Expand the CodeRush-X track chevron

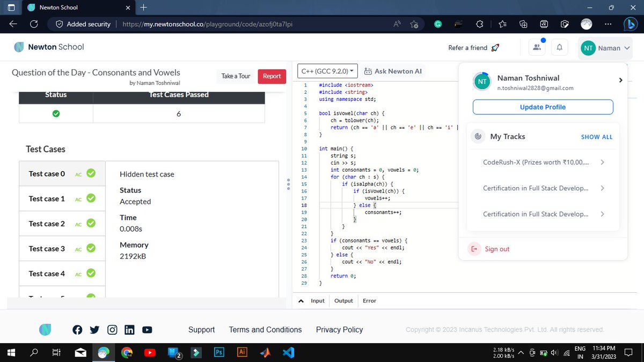tap(602, 162)
